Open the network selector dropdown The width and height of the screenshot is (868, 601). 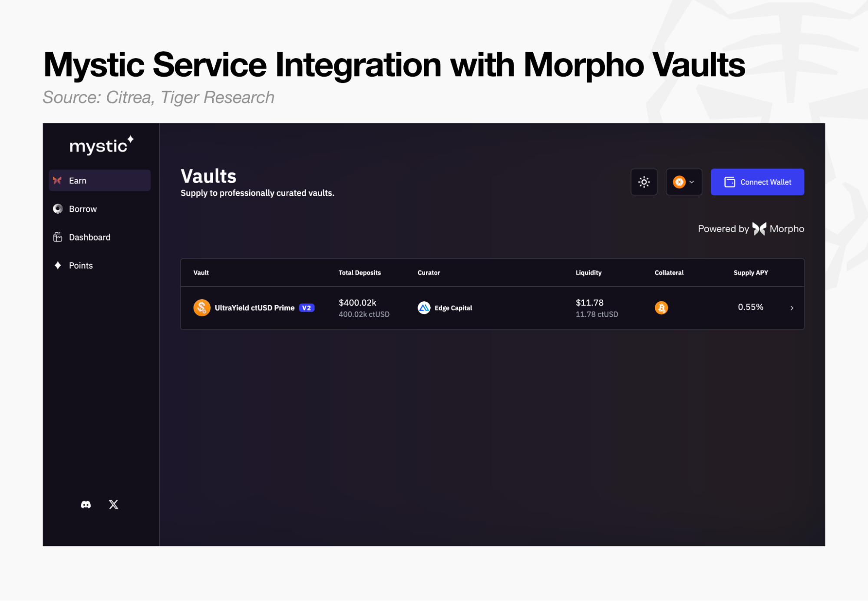(684, 182)
